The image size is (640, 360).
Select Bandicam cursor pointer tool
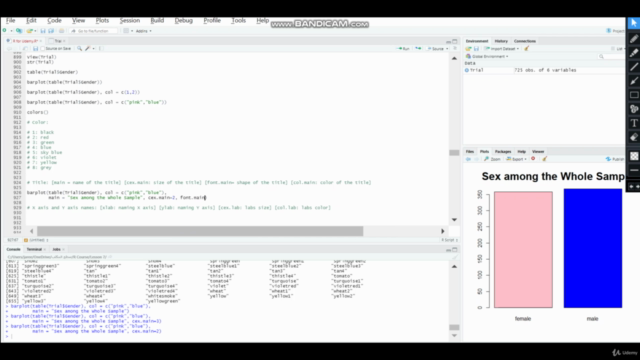634,23
